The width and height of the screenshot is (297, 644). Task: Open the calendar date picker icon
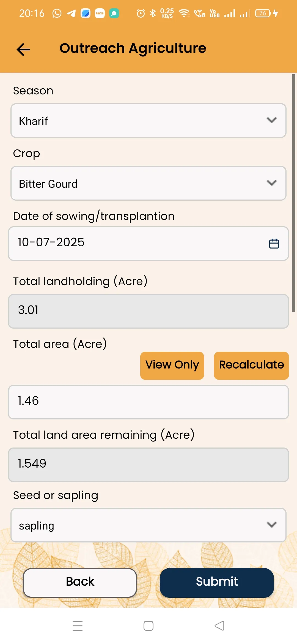pos(274,244)
